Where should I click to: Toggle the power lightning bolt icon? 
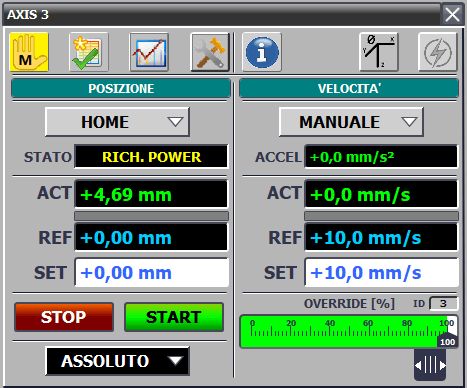click(438, 52)
